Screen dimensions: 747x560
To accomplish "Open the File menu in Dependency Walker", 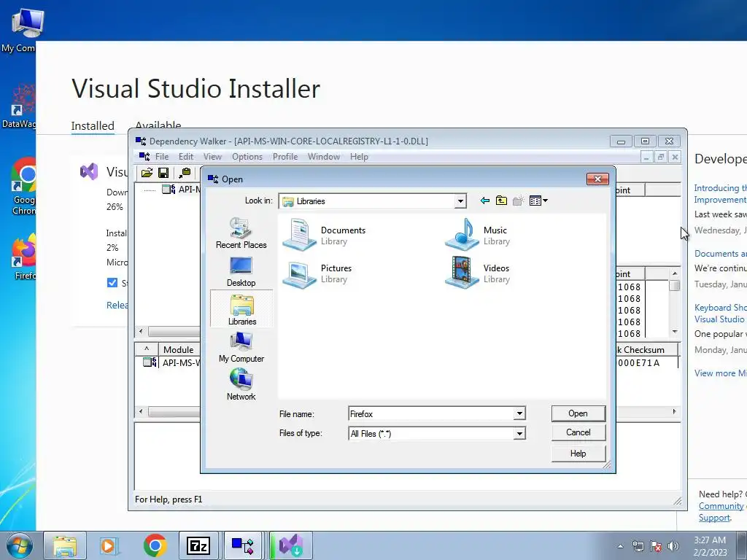I will (161, 157).
